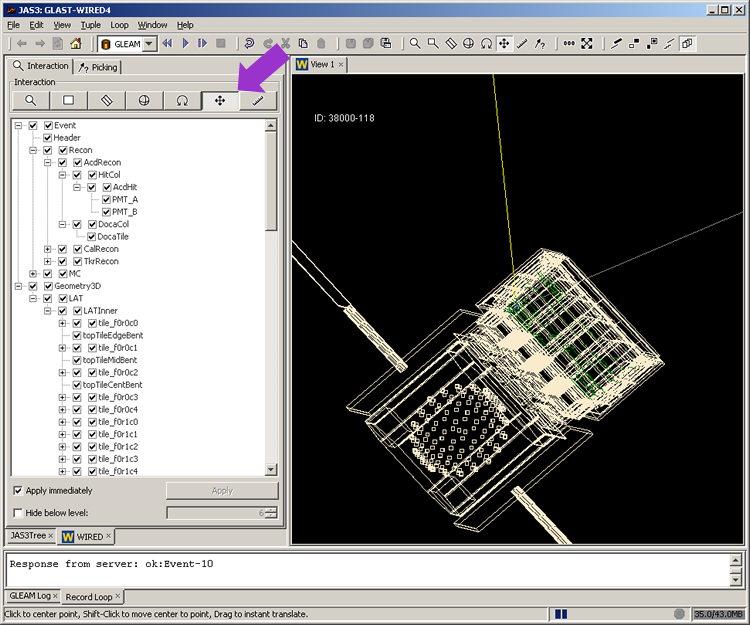Select the Zoom magnifier tool in the toolbar
This screenshot has height=625, width=750.
click(x=415, y=44)
